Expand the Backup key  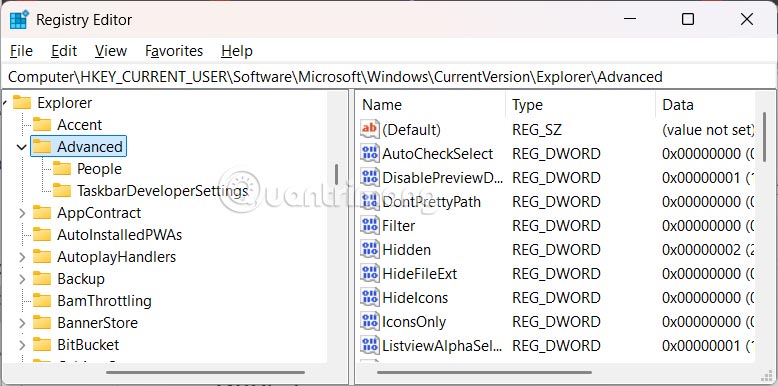[22, 279]
